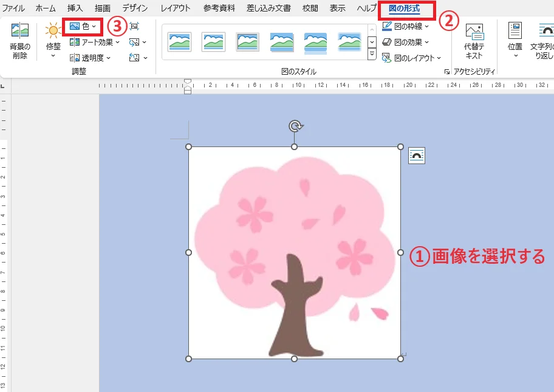Click the change picture icon

pyautogui.click(x=134, y=43)
